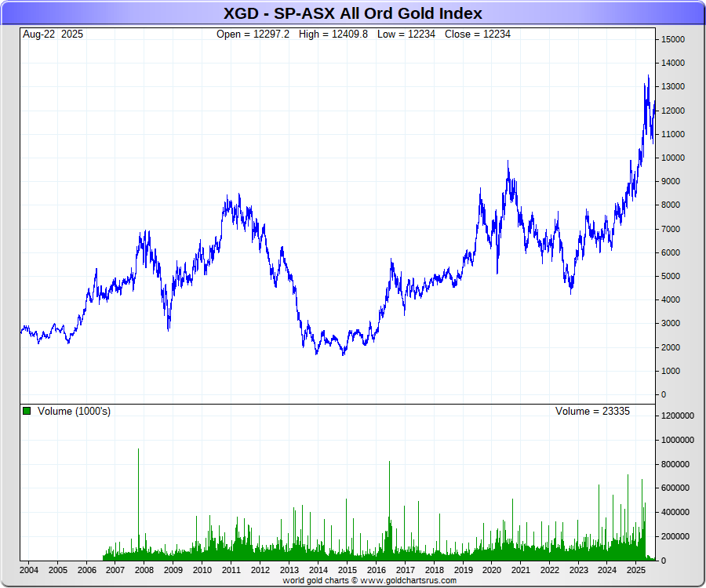Click the 400000 volume axis label

coord(675,512)
